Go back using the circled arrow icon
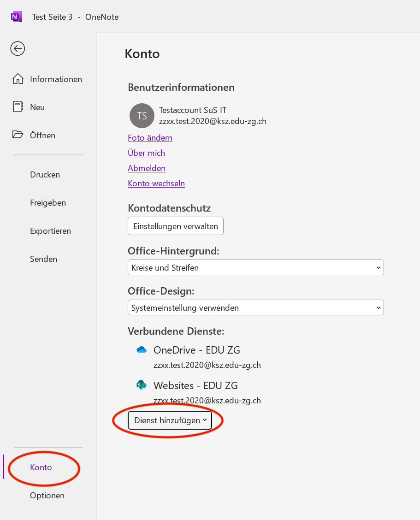 [x=18, y=49]
